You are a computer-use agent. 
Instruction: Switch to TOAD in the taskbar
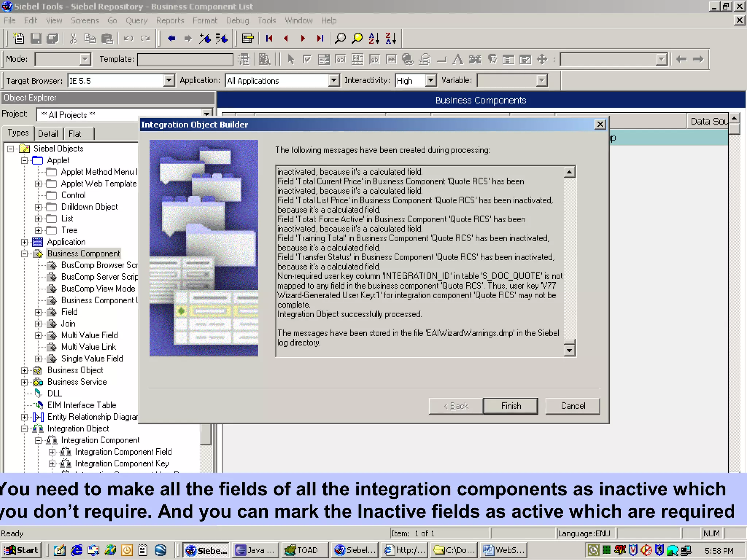point(305,550)
